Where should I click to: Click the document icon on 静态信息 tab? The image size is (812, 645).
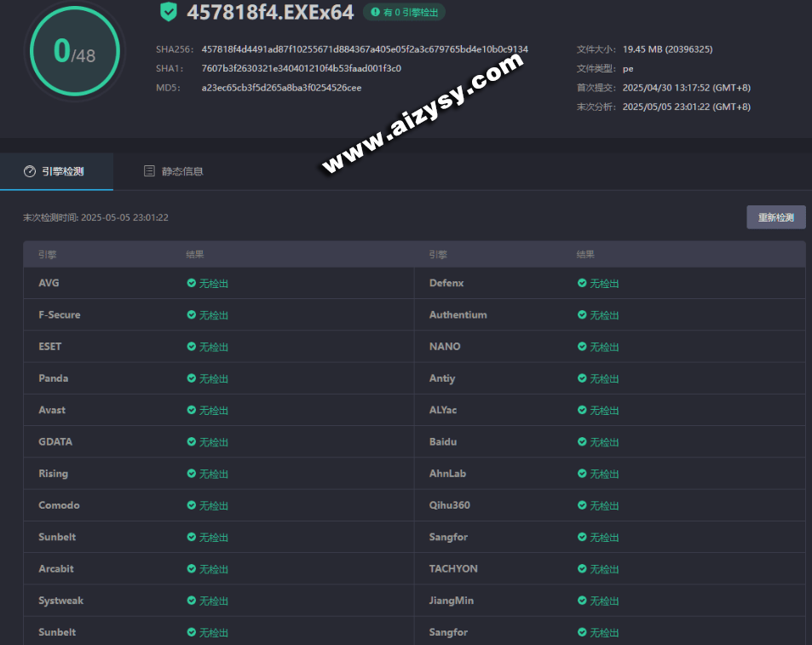coord(149,171)
